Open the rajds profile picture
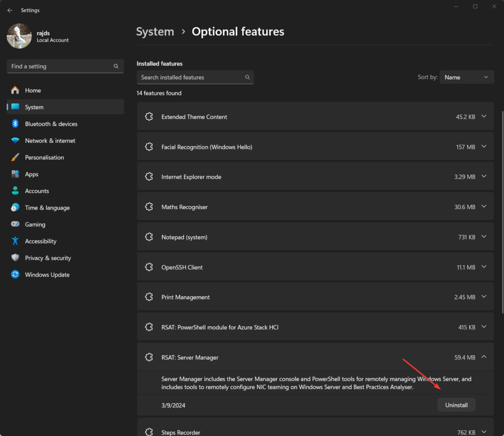 point(19,36)
